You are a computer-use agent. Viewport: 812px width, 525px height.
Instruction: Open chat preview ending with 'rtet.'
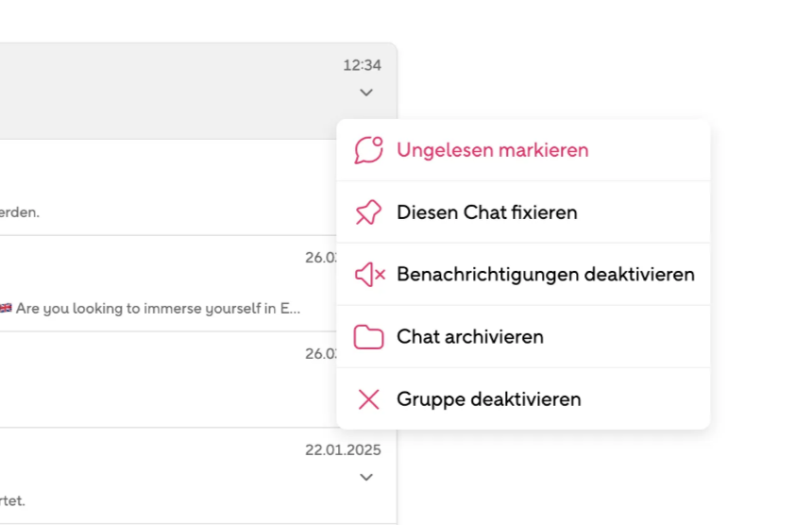pyautogui.click(x=12, y=500)
